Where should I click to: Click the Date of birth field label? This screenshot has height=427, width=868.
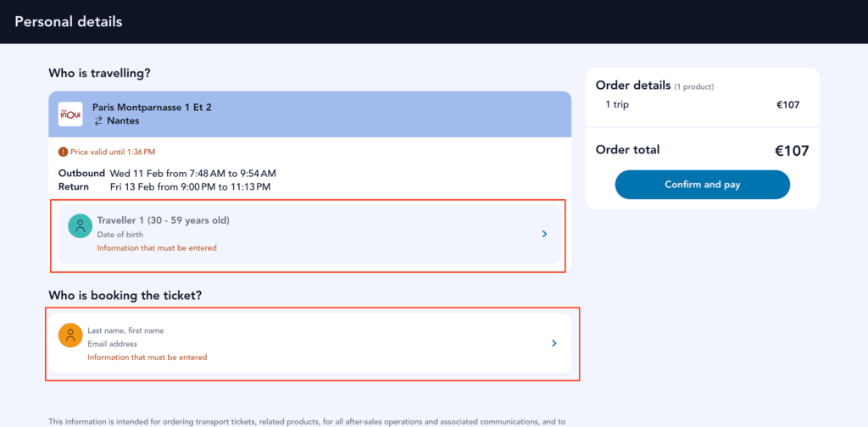pos(121,234)
